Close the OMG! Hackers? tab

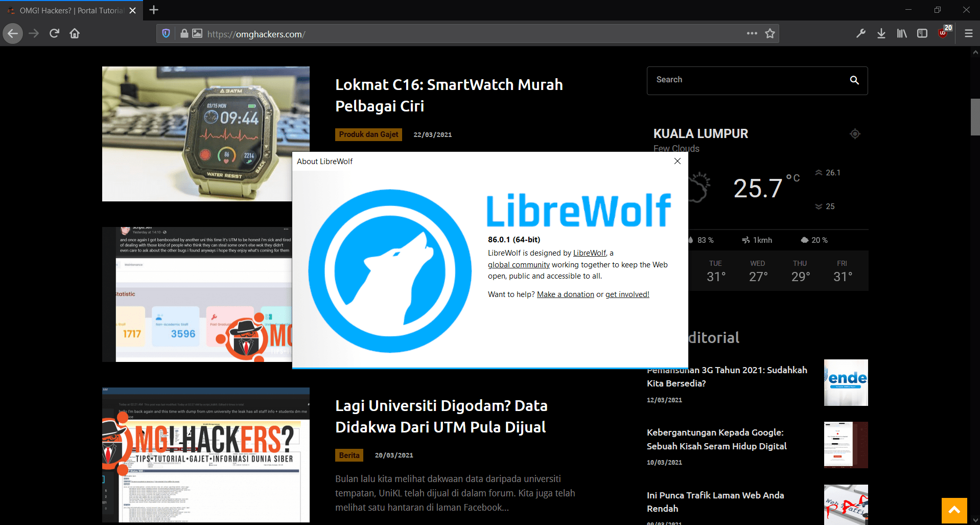pos(132,10)
